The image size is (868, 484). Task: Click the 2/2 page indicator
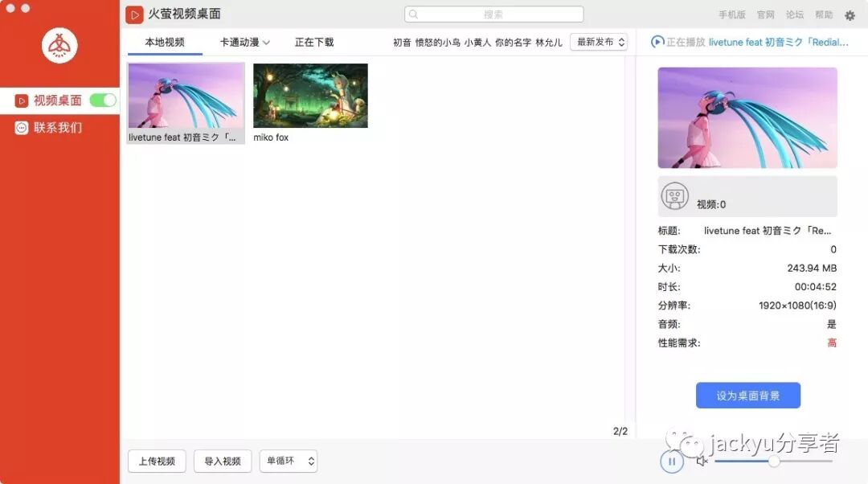point(620,431)
